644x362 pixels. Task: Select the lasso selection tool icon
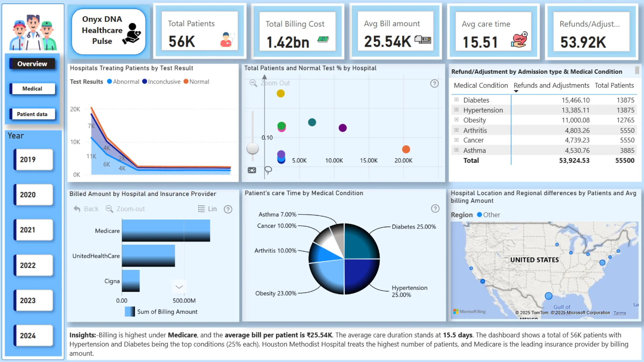tap(268, 170)
